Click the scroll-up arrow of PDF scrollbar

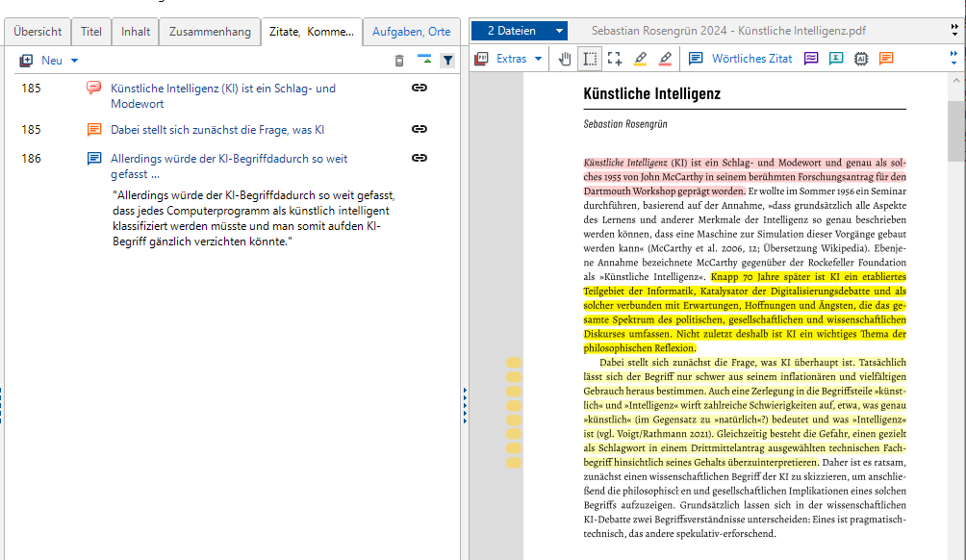pyautogui.click(x=956, y=81)
